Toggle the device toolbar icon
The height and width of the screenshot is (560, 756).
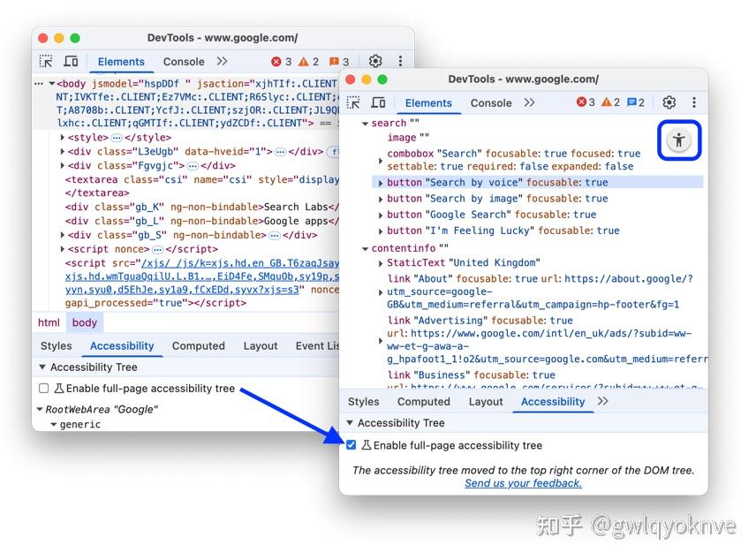click(x=379, y=102)
